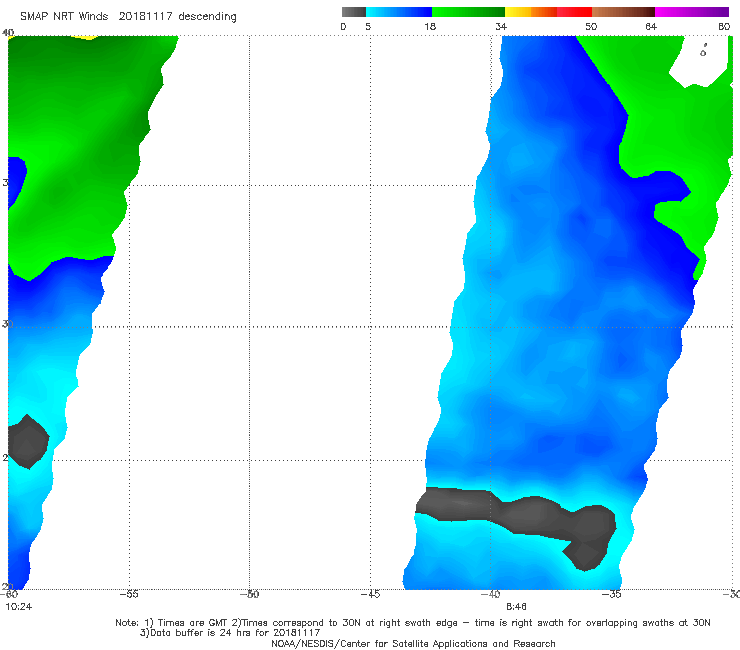Image resolution: width=740 pixels, height=650 pixels.
Task: Pick the red color bar segment before 50
Action: tap(574, 12)
